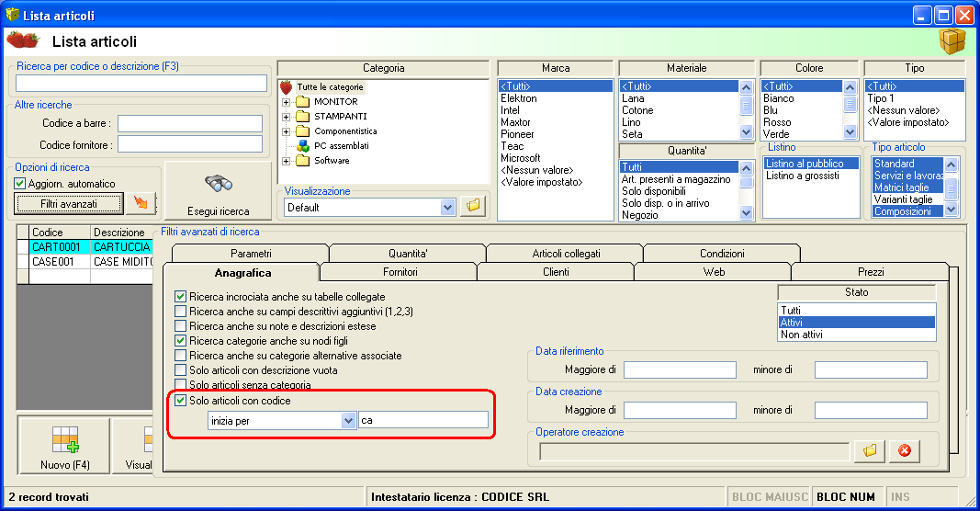This screenshot has height=511, width=980.
Task: Select 'Solo disponibili' in Quantita' list
Action: pyautogui.click(x=679, y=191)
